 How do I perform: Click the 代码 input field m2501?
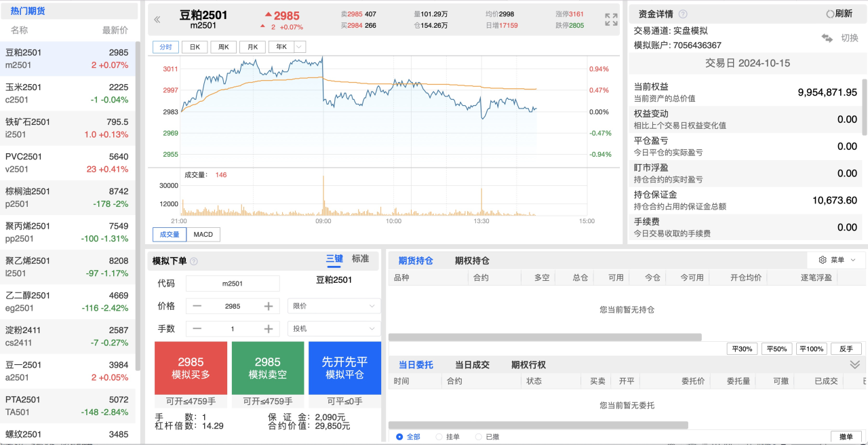(233, 284)
